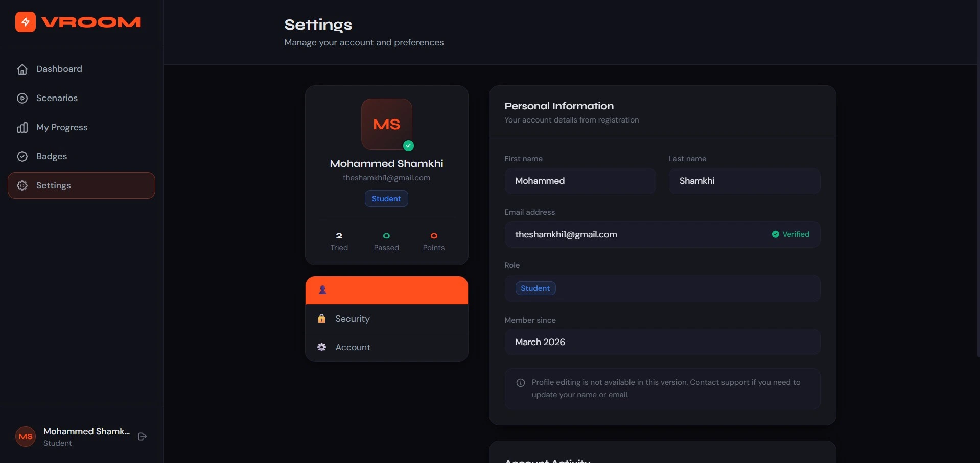Click the Scenarios play icon

pos(22,99)
